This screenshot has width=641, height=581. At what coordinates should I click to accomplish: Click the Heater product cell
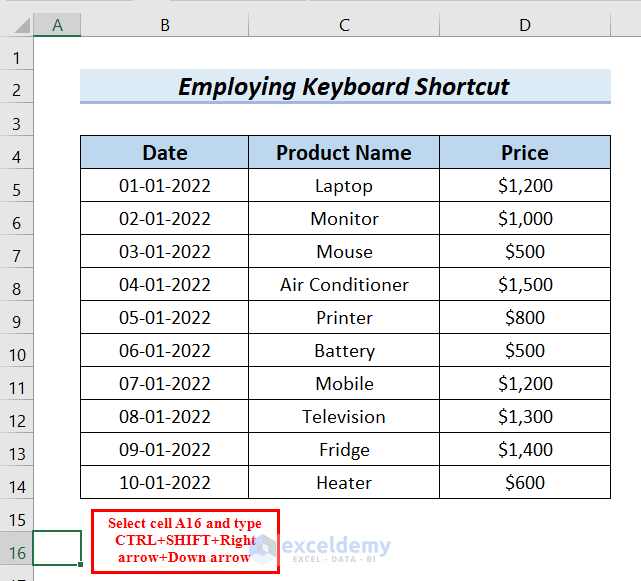(344, 482)
